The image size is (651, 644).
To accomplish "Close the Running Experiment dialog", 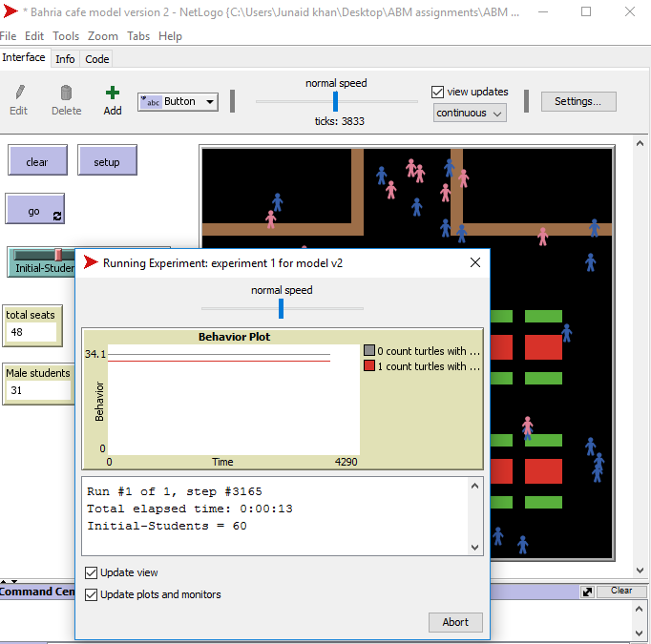I will (x=475, y=262).
